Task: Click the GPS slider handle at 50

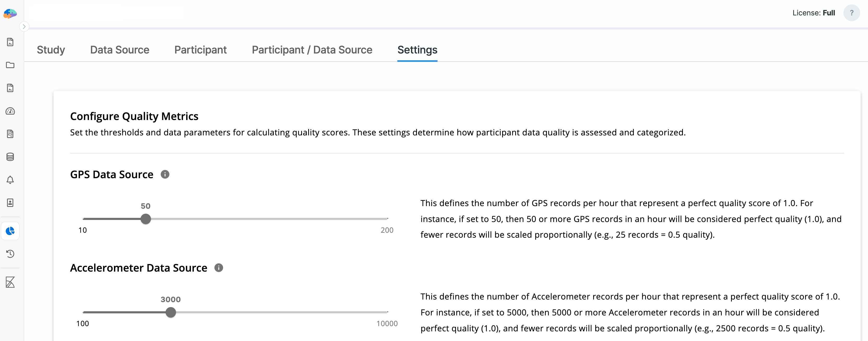Action: pos(145,219)
